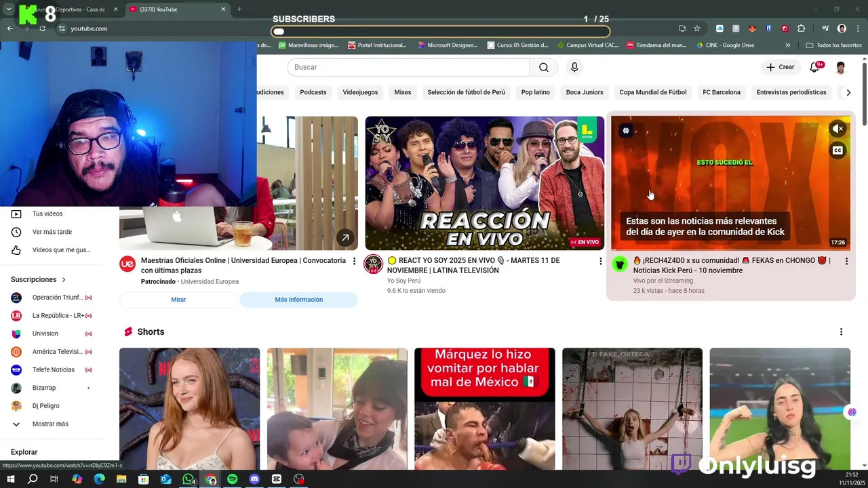The image size is (868, 488).
Task: Open the YouTube notifications bell
Action: pos(816,67)
